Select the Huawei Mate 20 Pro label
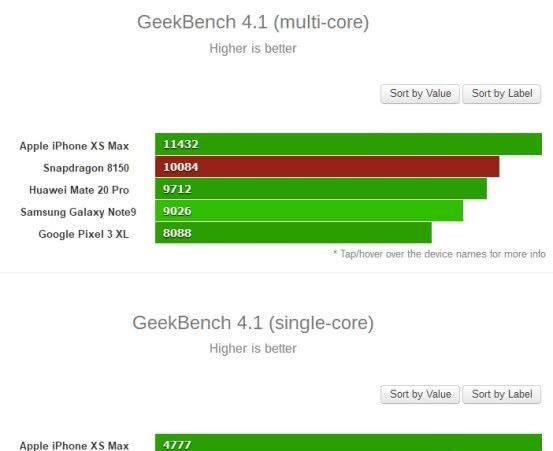This screenshot has width=553, height=451. (79, 190)
